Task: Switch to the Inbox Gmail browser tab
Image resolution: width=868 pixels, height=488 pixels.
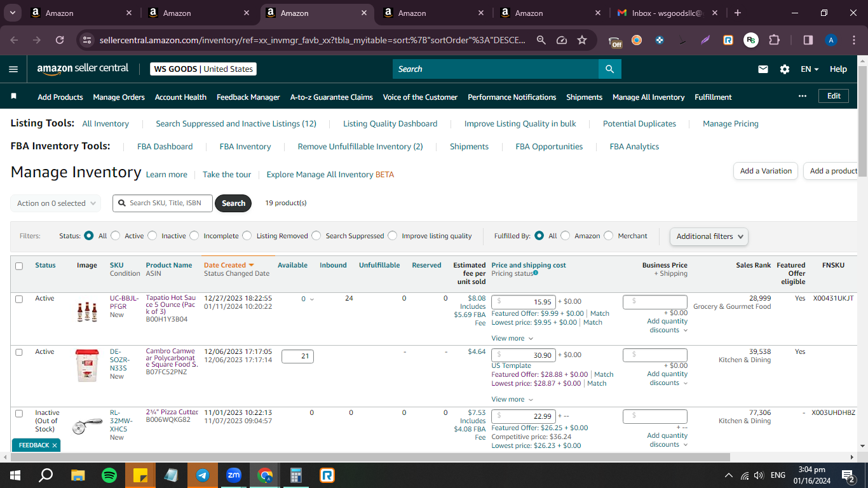Action: tap(668, 13)
